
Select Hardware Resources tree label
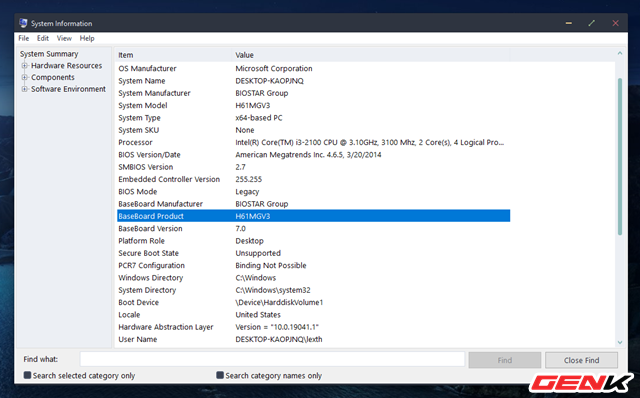pos(67,65)
